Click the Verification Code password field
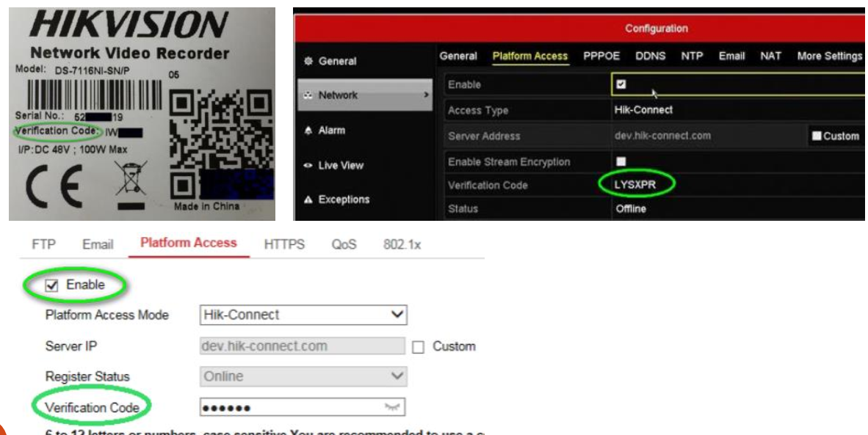Image resolution: width=868 pixels, height=435 pixels. [303, 408]
